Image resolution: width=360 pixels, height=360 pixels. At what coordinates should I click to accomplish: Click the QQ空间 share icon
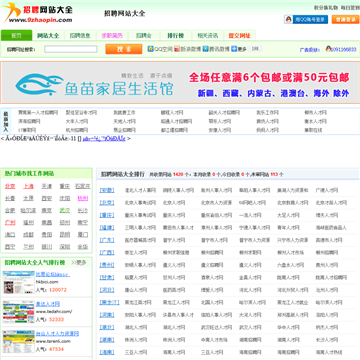151,49
